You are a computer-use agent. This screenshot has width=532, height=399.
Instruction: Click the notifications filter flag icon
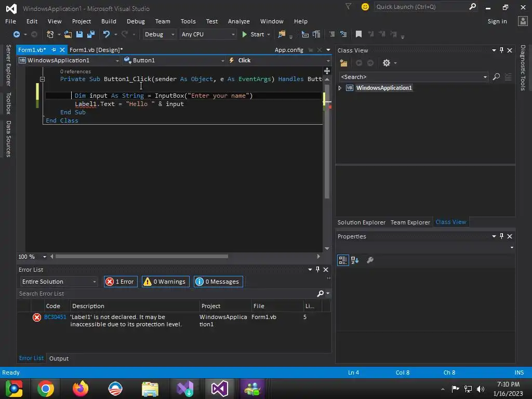tap(348, 6)
